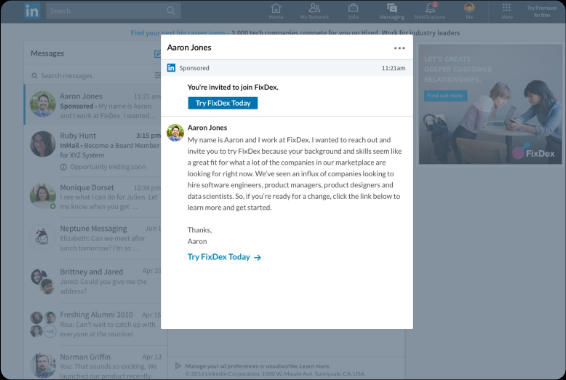Open Jobs in the navbar
566x380 pixels.
pos(353,11)
